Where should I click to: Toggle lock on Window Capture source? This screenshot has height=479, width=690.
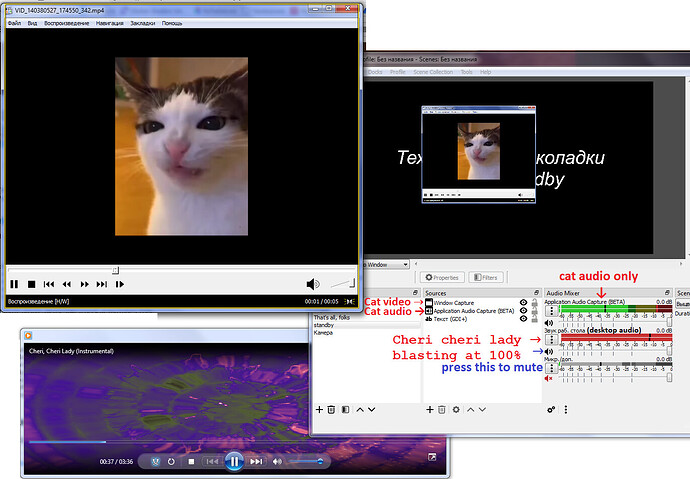[535, 303]
